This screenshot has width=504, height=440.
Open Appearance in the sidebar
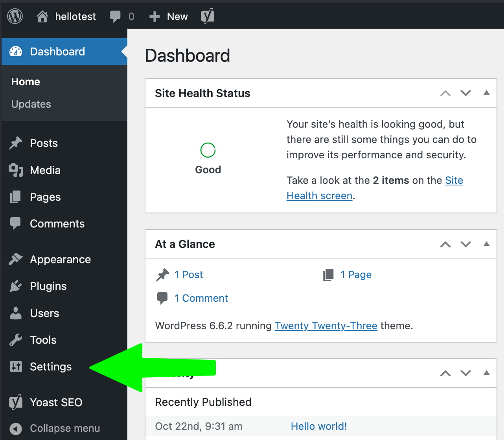[x=61, y=260]
